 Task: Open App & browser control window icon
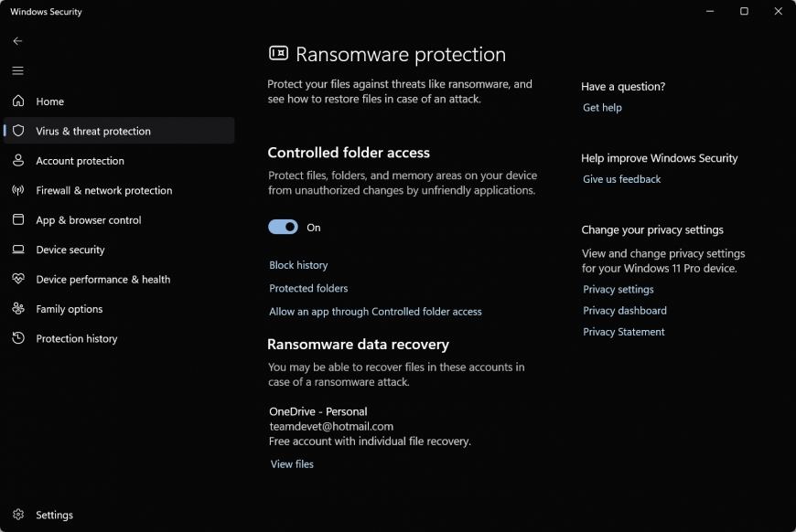click(18, 219)
